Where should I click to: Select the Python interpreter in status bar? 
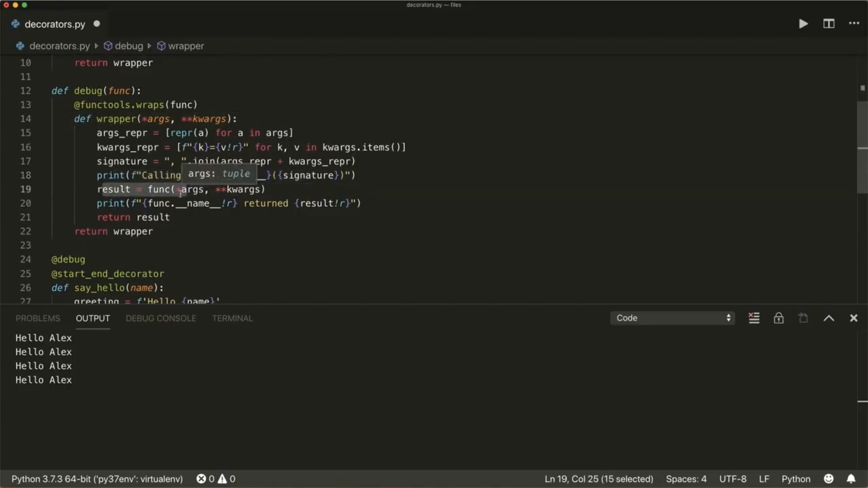[97, 479]
